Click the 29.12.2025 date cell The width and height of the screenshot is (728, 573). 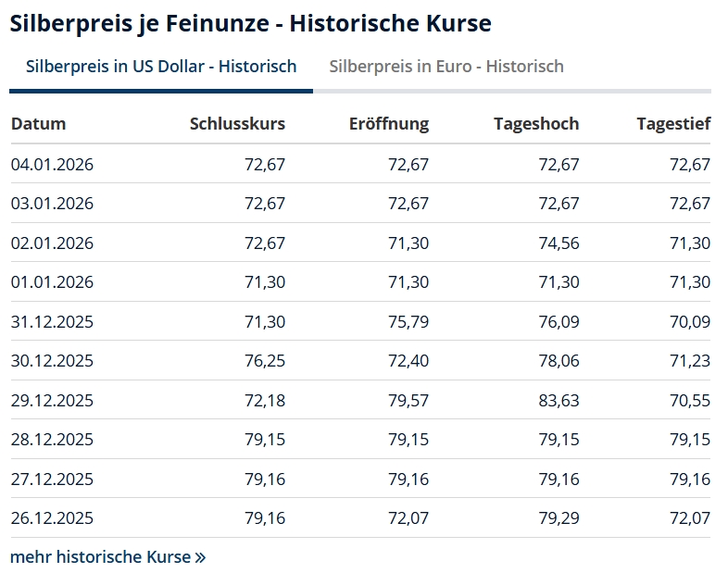[52, 401]
